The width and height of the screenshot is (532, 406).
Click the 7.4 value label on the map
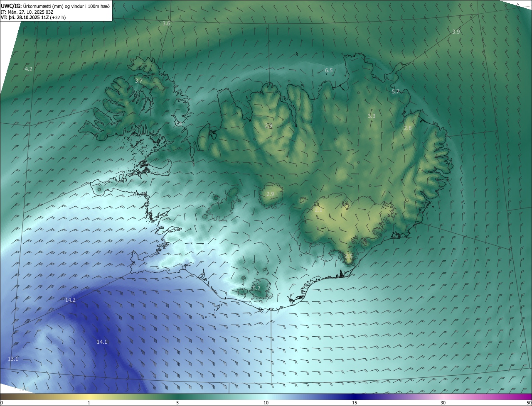[178, 124]
